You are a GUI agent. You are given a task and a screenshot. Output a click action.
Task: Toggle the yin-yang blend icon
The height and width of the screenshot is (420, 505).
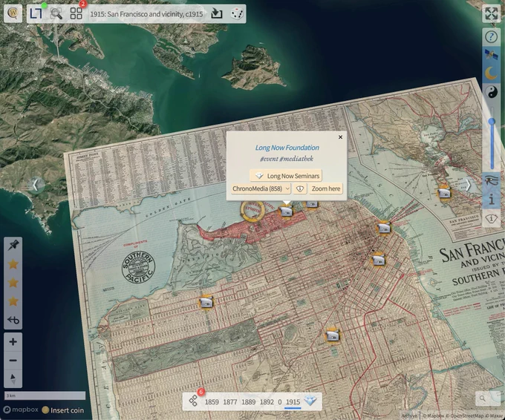[x=491, y=92]
